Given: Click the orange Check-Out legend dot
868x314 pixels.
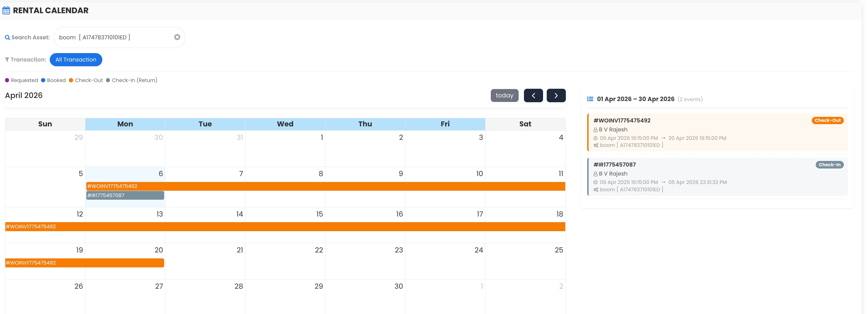Looking at the screenshot, I should click(x=71, y=80).
